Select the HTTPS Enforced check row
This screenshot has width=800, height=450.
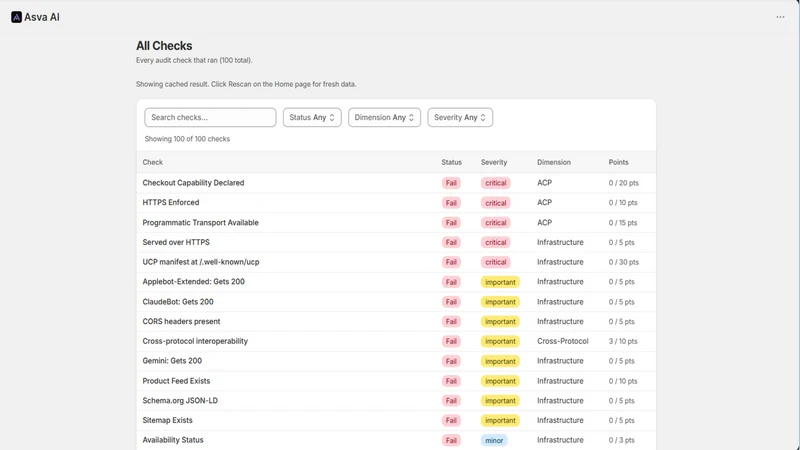396,203
